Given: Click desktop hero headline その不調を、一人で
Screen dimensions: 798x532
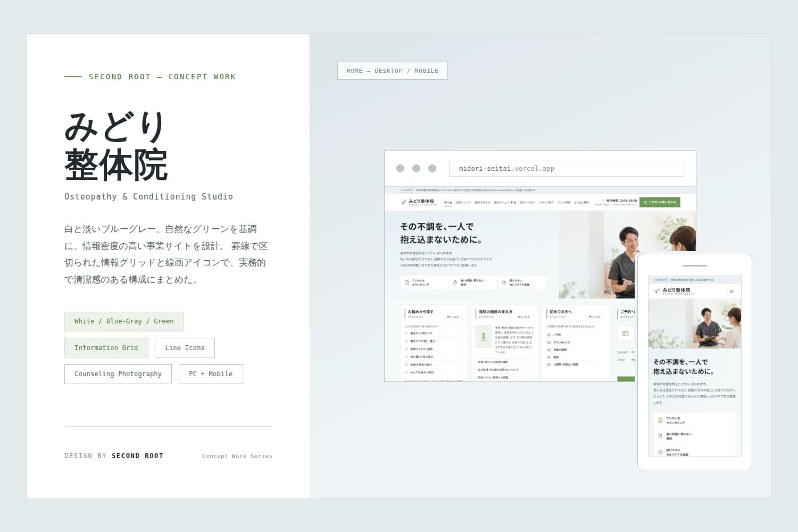Looking at the screenshot, I should [437, 227].
